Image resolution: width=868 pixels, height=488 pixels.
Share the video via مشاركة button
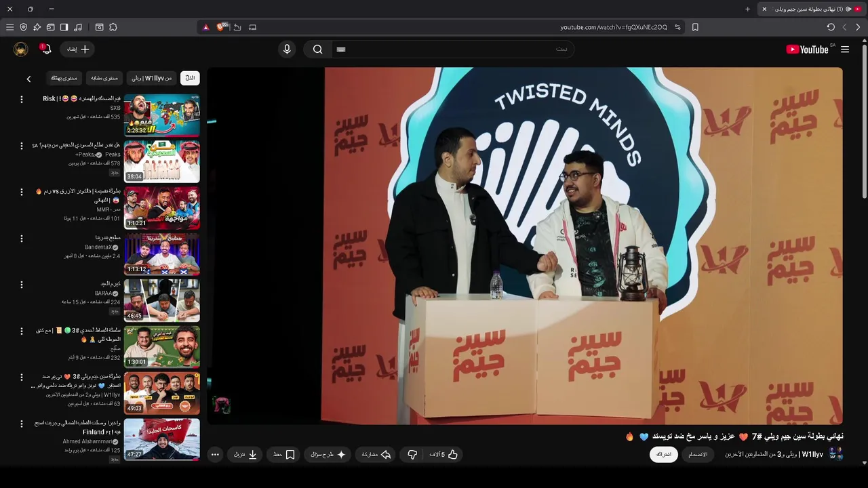pyautogui.click(x=376, y=455)
